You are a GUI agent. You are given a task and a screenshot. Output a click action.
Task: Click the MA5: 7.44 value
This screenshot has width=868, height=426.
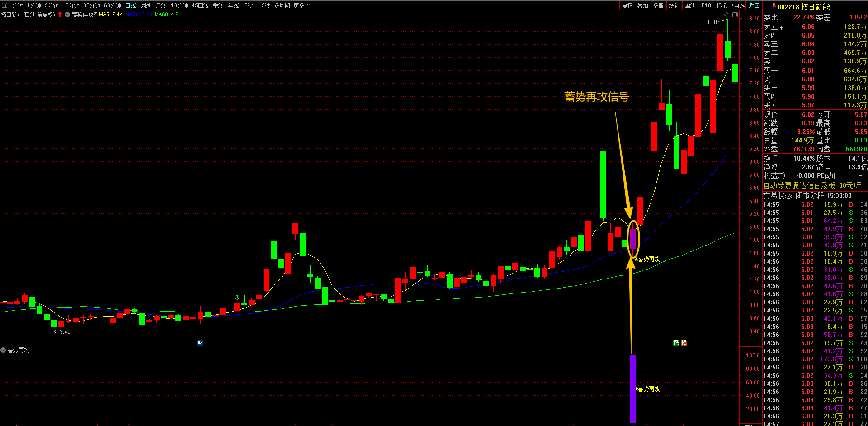click(x=111, y=14)
